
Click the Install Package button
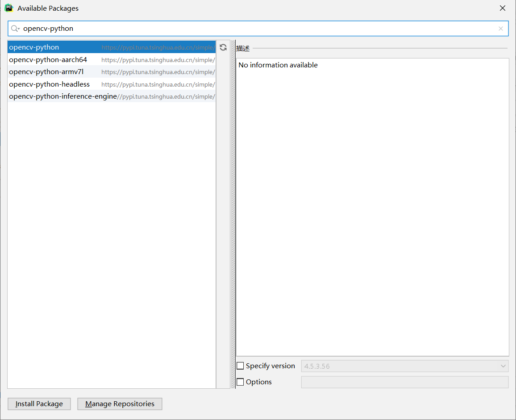pyautogui.click(x=39, y=404)
